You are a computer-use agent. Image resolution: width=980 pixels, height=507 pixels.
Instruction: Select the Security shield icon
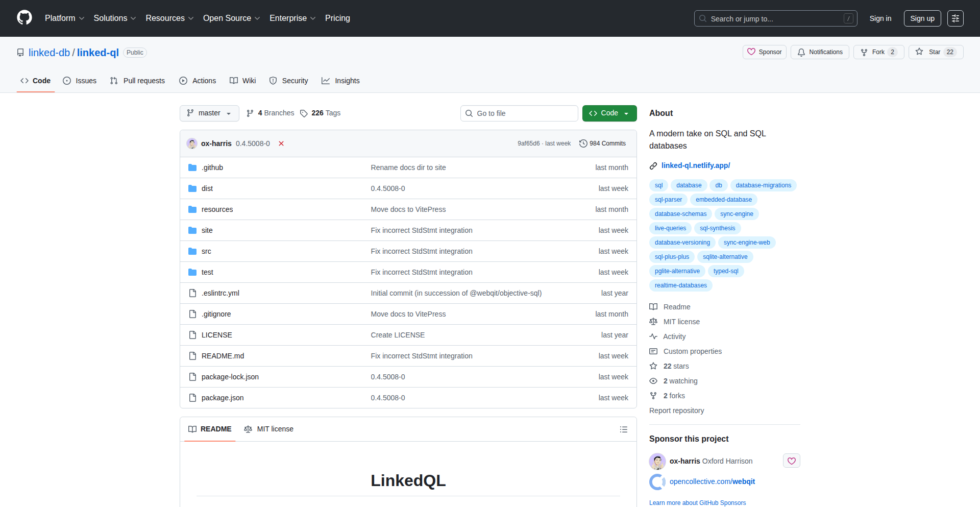click(274, 81)
